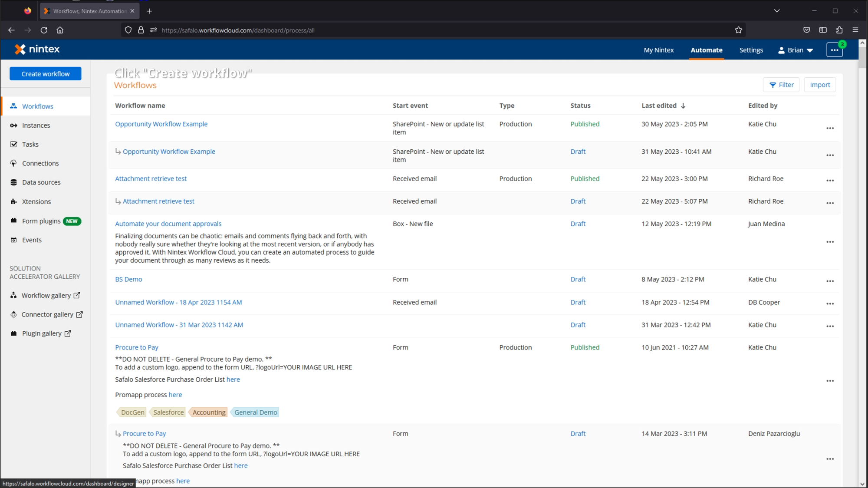Select the Salesforce tag label
The image size is (868, 488).
point(168,412)
